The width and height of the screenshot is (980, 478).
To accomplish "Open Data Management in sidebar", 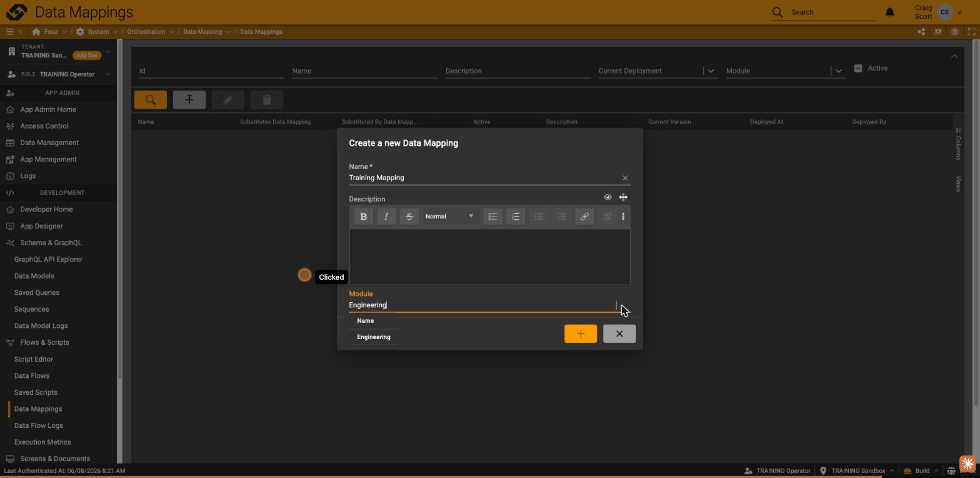I will [x=49, y=143].
